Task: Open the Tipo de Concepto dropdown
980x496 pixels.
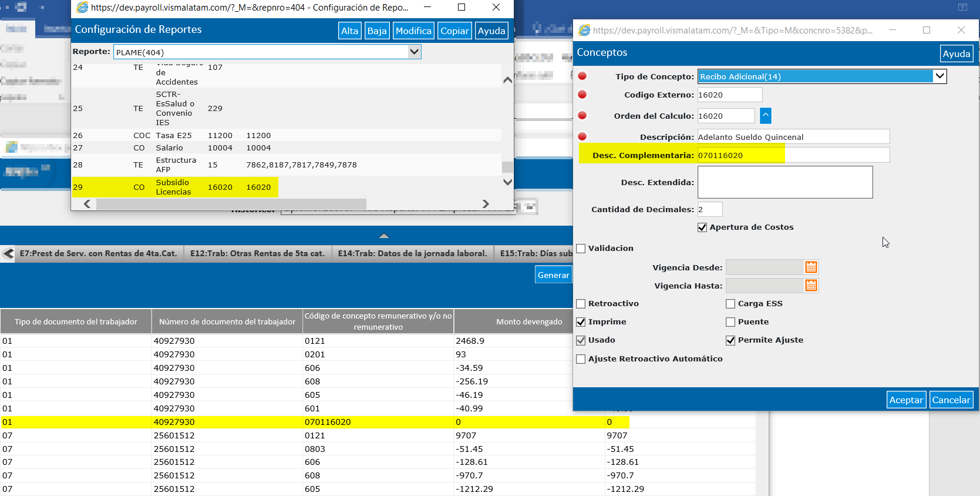Action: [939, 76]
